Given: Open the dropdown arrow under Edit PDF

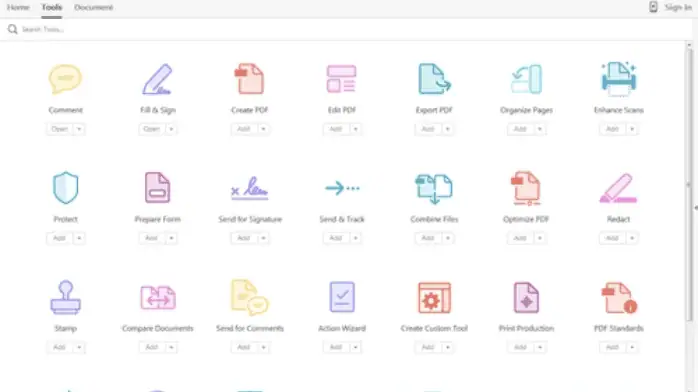Looking at the screenshot, I should coord(356,129).
